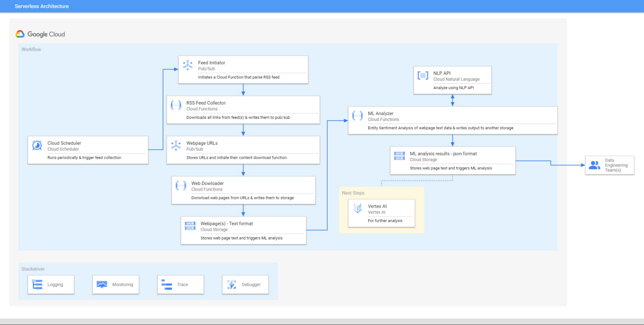Click the Trace icon in Stackdriver
Screen dimensions: 644x325
tap(167, 284)
